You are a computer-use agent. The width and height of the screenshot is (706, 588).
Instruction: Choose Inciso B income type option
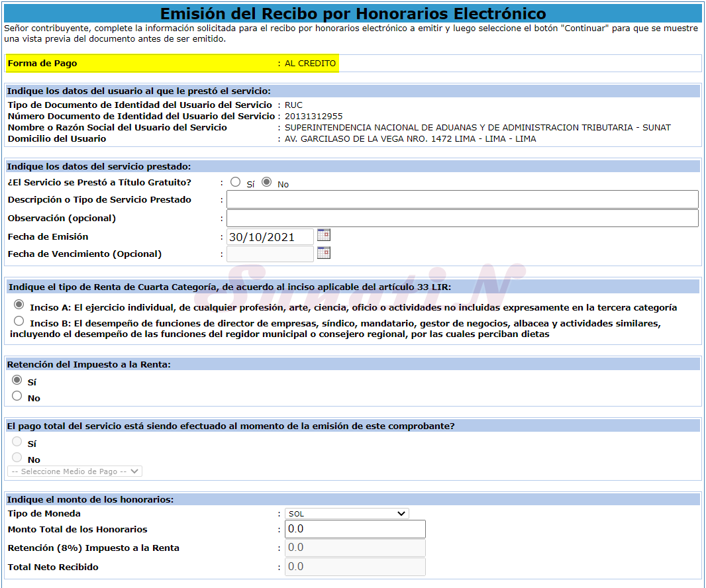point(19,321)
